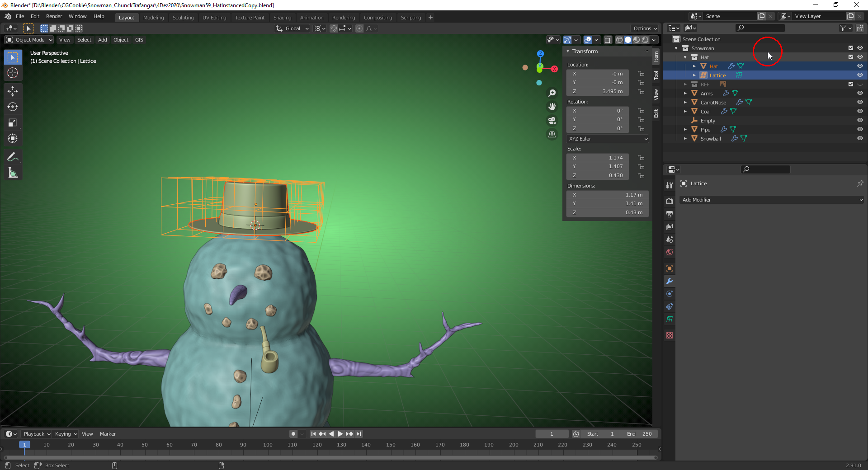
Task: Open the Render properties tab
Action: point(670,201)
